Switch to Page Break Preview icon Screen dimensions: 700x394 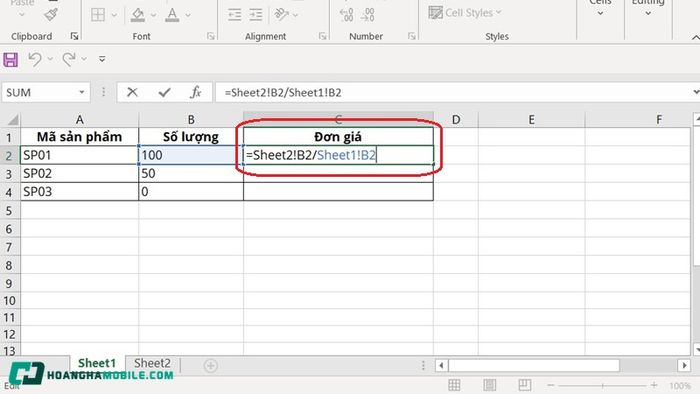[525, 385]
